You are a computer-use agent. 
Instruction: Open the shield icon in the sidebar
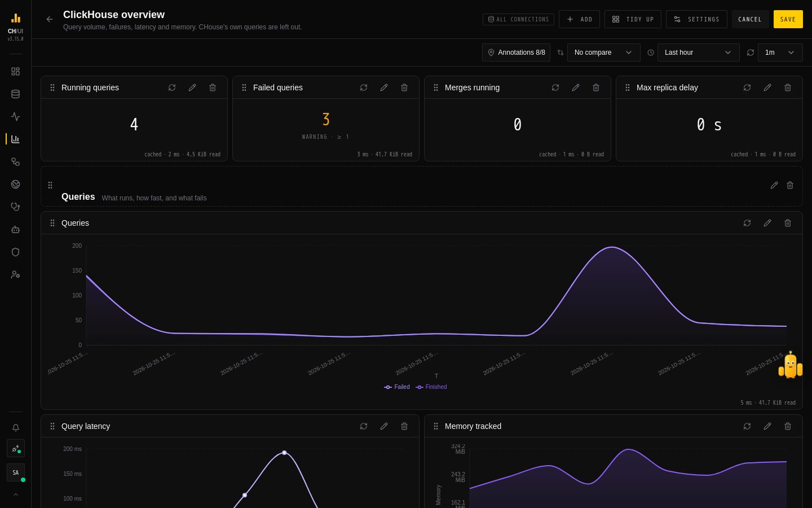point(15,252)
